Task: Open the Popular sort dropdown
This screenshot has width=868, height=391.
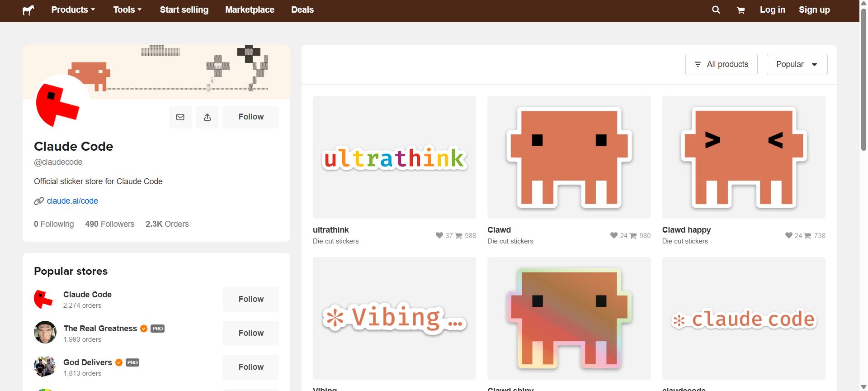Action: pos(797,64)
